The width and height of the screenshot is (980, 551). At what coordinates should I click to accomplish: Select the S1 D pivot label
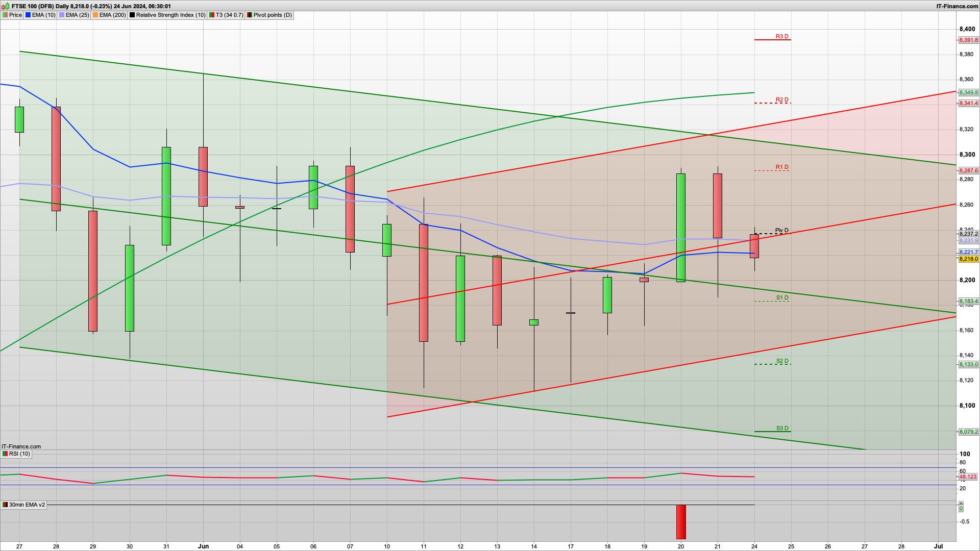[782, 297]
